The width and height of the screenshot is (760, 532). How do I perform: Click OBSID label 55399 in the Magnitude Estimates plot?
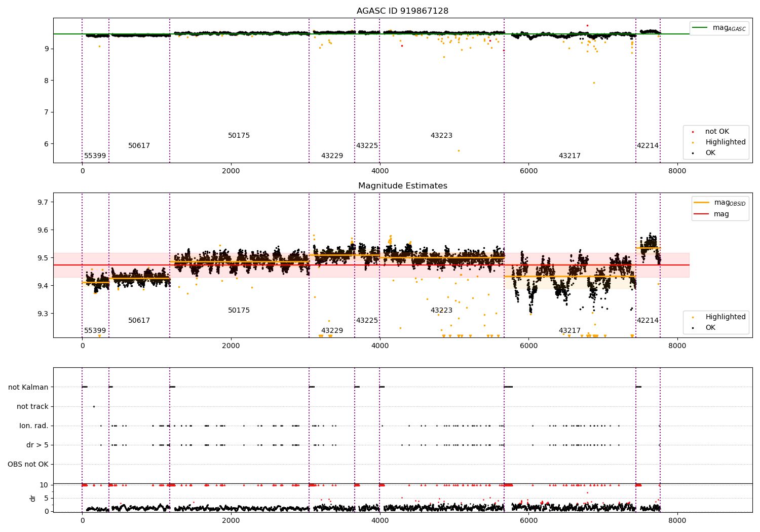tap(95, 331)
